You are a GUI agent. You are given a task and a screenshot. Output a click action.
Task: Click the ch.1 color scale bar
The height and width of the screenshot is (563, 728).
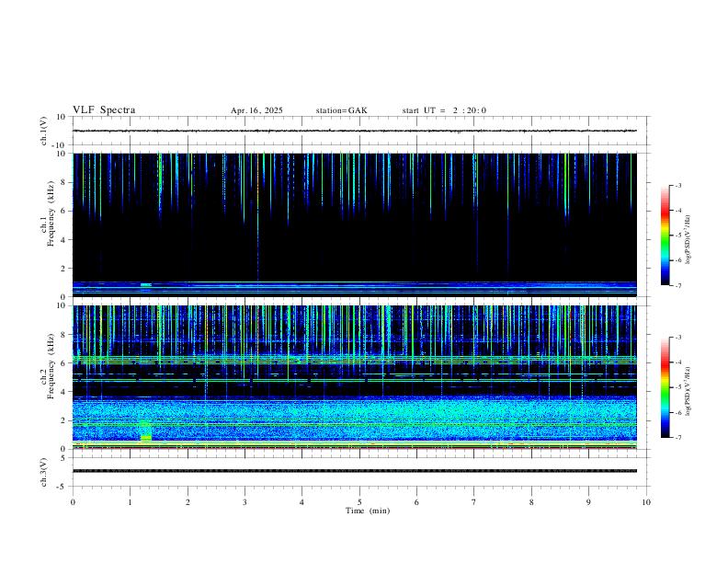(x=665, y=236)
